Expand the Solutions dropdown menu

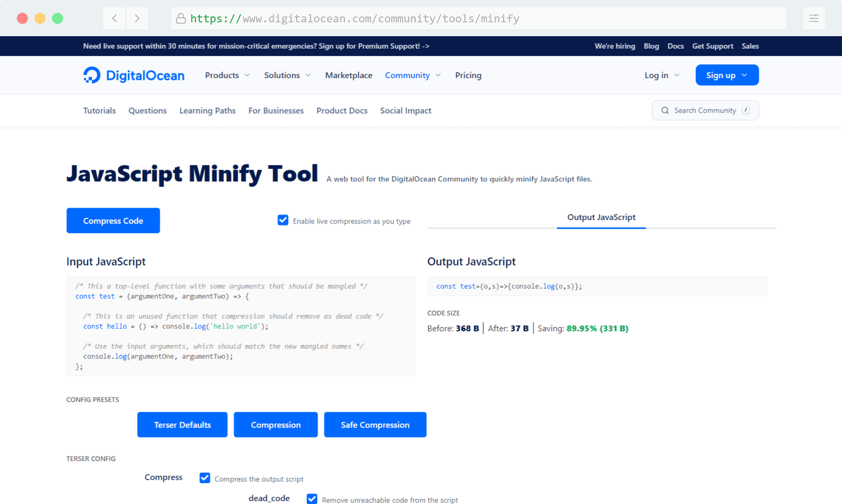coord(288,75)
